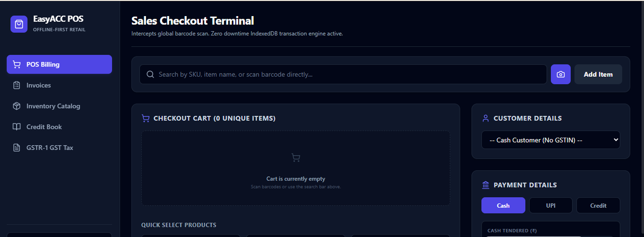The image size is (644, 237).
Task: Open the Cash Customer (No GSTIN) dropdown
Action: (x=550, y=140)
